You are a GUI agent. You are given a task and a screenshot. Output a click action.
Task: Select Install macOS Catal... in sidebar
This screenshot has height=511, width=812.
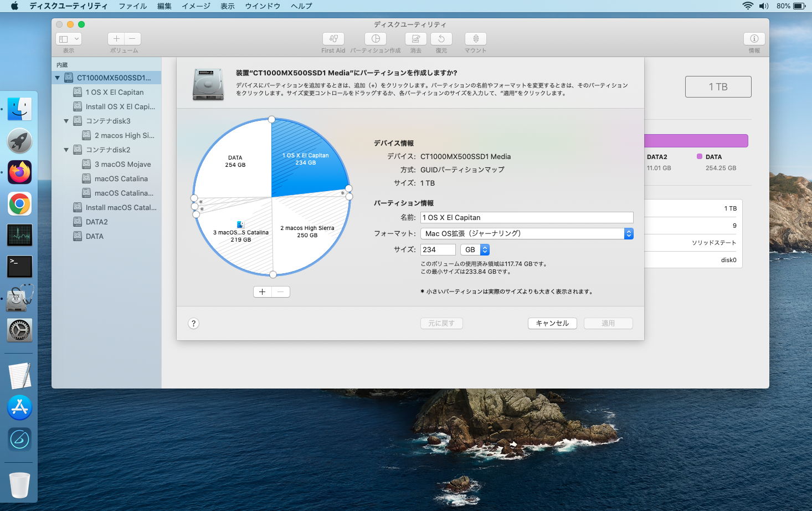[106, 208]
